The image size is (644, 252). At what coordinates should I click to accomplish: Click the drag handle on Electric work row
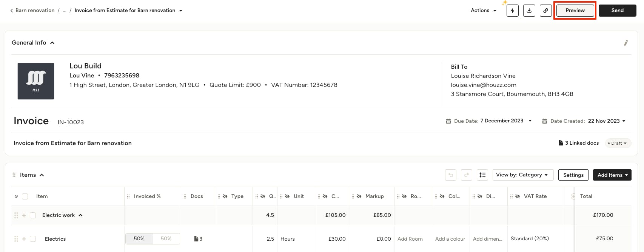pos(16,215)
